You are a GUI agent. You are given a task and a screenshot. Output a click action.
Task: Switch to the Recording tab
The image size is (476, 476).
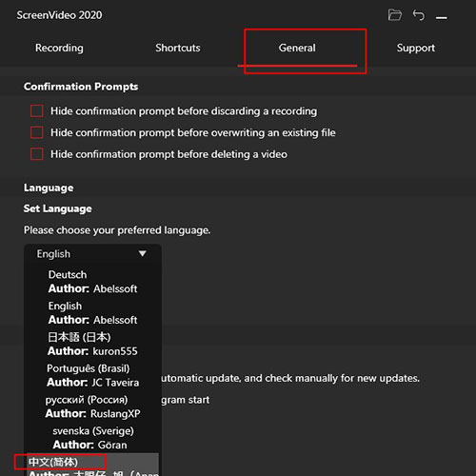click(x=59, y=48)
